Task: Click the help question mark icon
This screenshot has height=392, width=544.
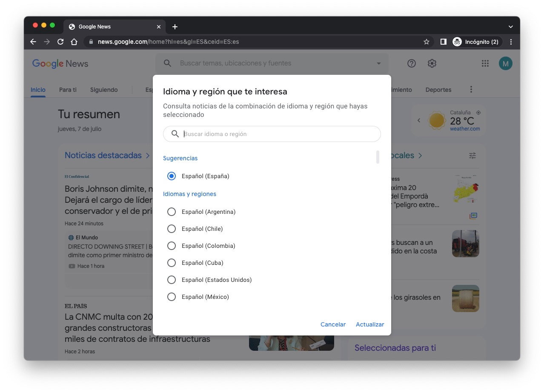Action: (x=411, y=63)
